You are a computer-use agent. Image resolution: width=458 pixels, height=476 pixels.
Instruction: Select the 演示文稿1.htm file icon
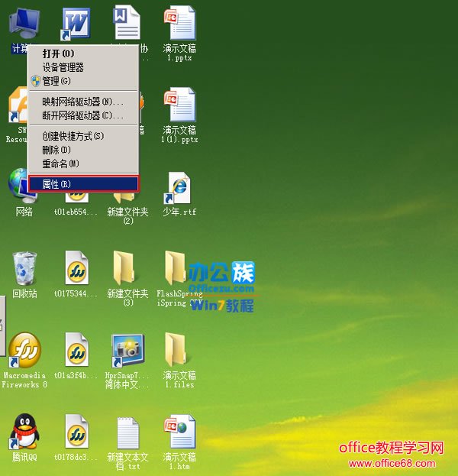179,431
